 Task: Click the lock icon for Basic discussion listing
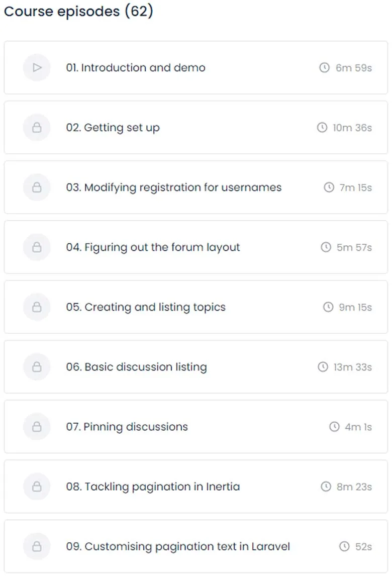37,367
